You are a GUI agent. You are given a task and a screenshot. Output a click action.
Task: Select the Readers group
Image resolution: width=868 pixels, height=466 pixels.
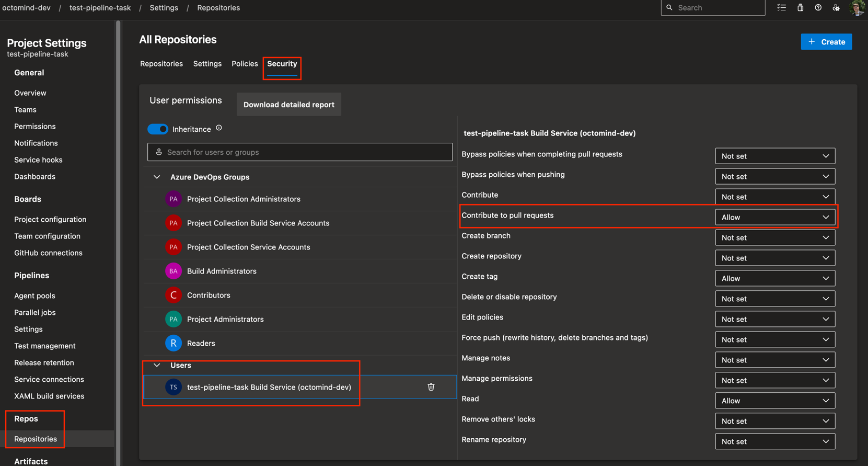pyautogui.click(x=300, y=343)
